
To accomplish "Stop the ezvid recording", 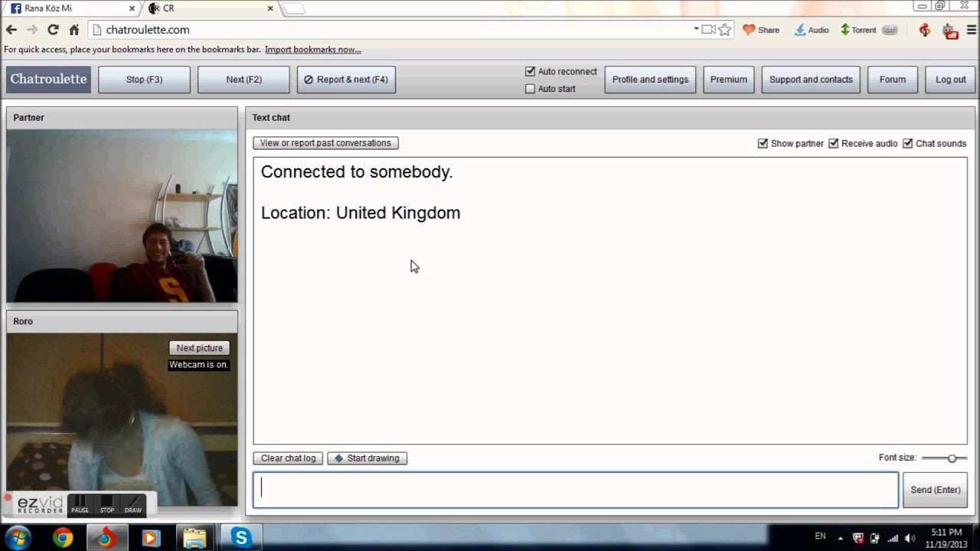I will [x=106, y=505].
